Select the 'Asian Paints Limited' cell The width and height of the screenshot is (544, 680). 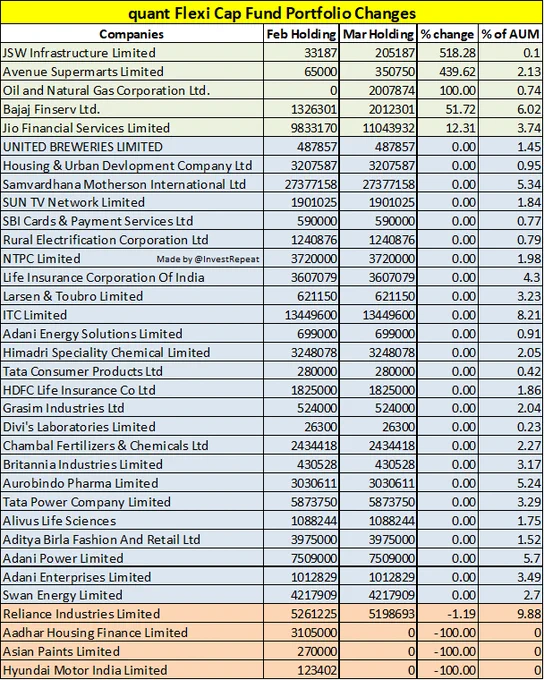pyautogui.click(x=132, y=651)
